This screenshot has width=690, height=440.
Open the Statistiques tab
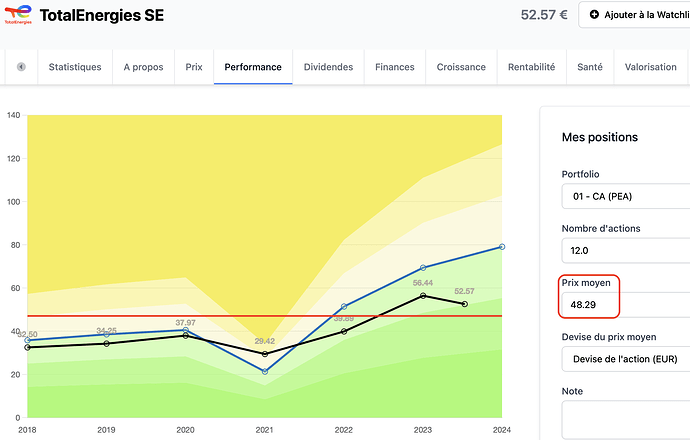pyautogui.click(x=75, y=67)
